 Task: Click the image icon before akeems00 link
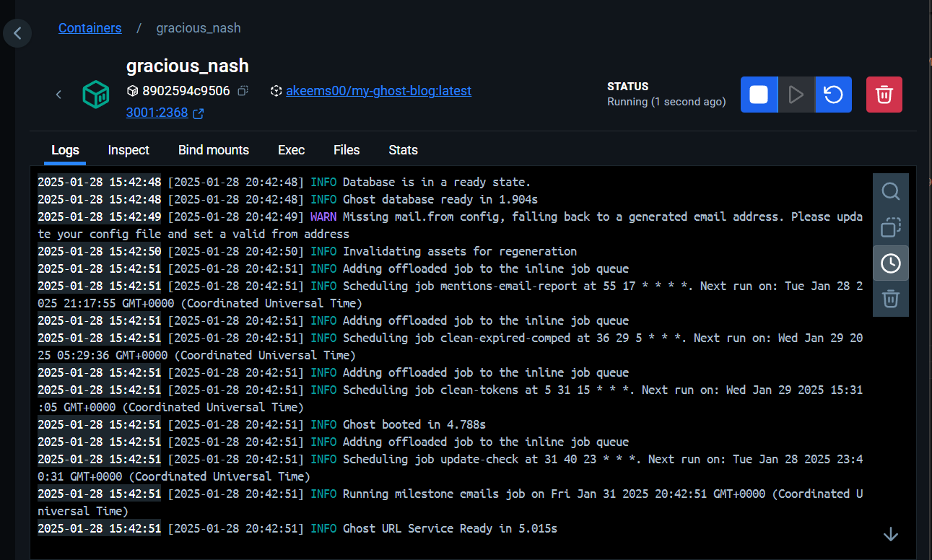point(276,91)
